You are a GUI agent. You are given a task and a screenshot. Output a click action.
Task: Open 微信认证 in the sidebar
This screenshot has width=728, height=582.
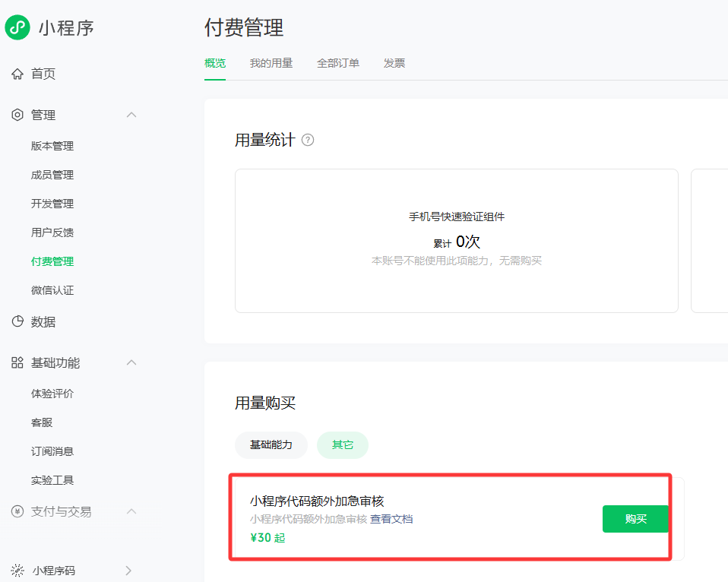[x=52, y=290]
